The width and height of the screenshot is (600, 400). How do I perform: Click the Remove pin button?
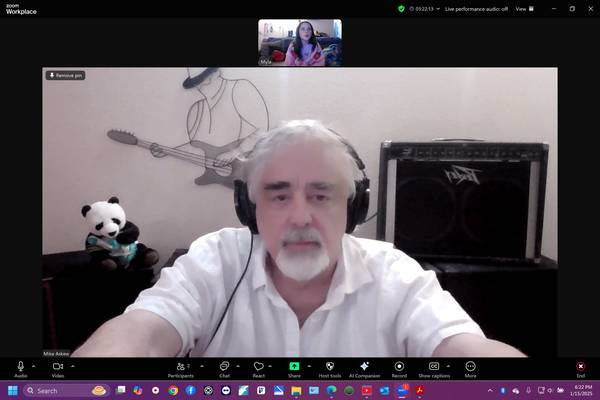[x=65, y=75]
